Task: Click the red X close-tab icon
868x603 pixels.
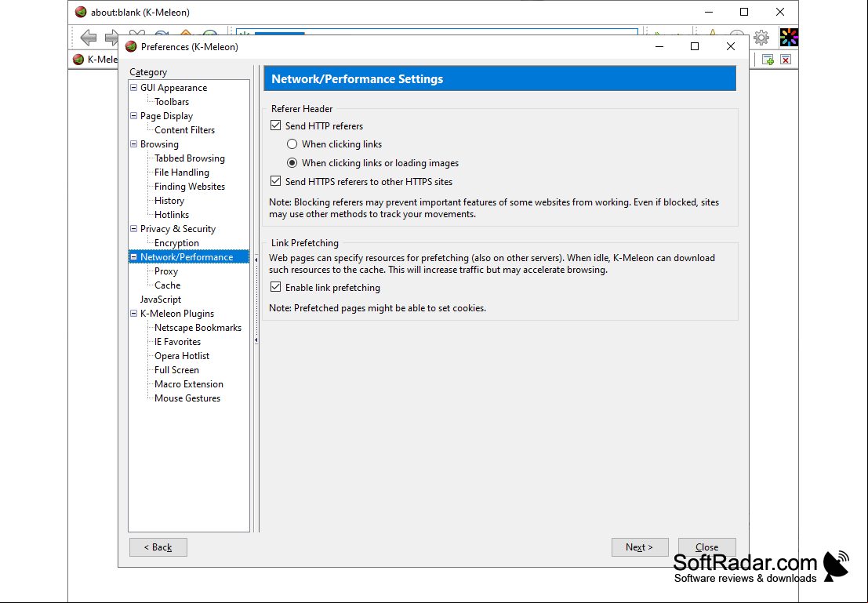Action: pos(786,60)
